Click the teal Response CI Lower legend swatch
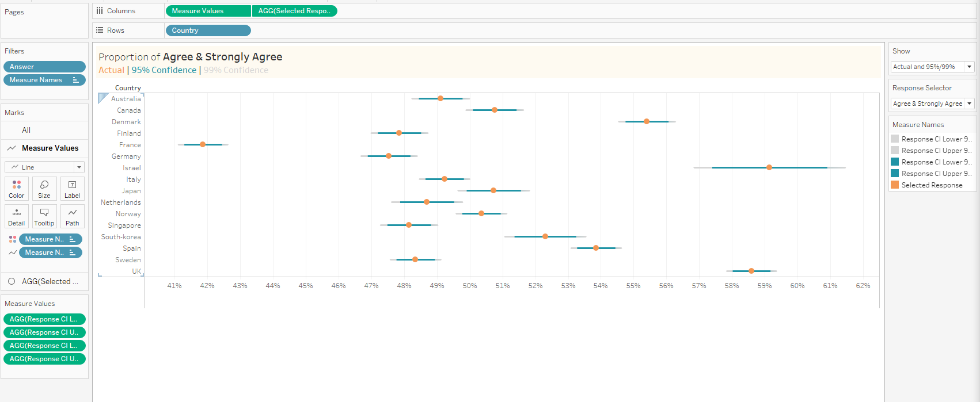Screen dimensions: 980x402 895,162
